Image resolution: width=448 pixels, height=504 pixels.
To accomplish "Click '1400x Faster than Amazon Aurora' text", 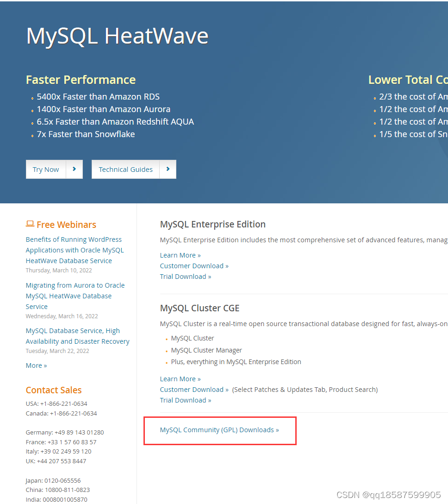I will pos(103,109).
